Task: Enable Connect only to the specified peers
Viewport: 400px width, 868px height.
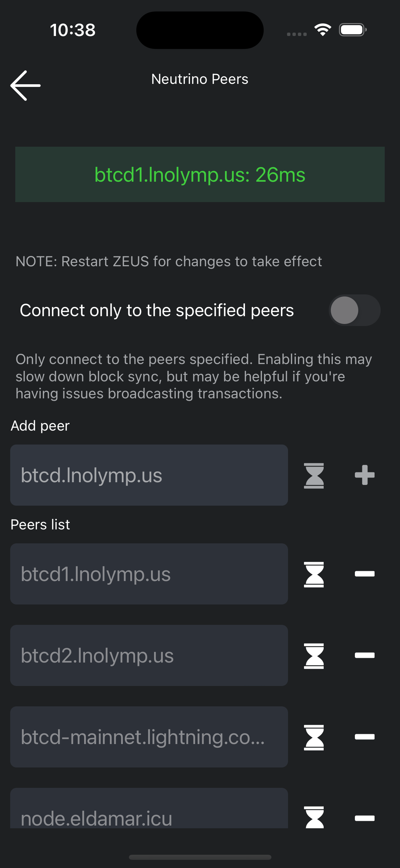Action: 354,310
